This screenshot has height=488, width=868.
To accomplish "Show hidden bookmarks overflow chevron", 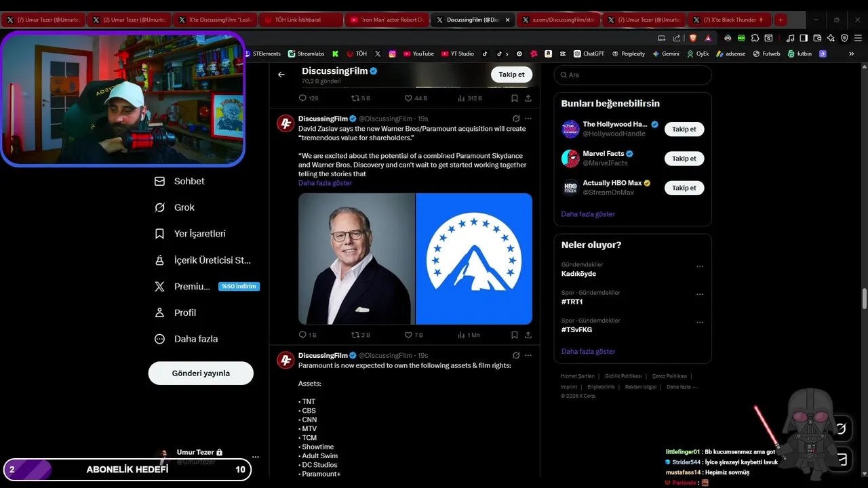I will [x=851, y=54].
